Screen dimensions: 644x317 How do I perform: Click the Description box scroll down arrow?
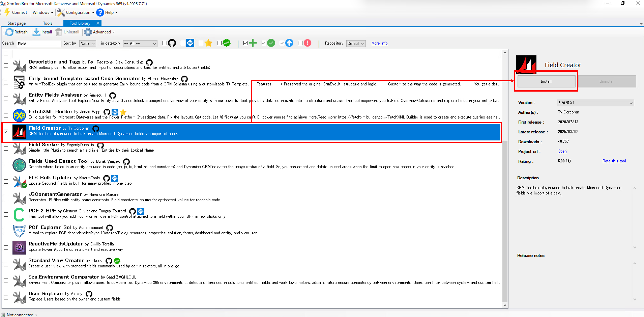point(635,247)
